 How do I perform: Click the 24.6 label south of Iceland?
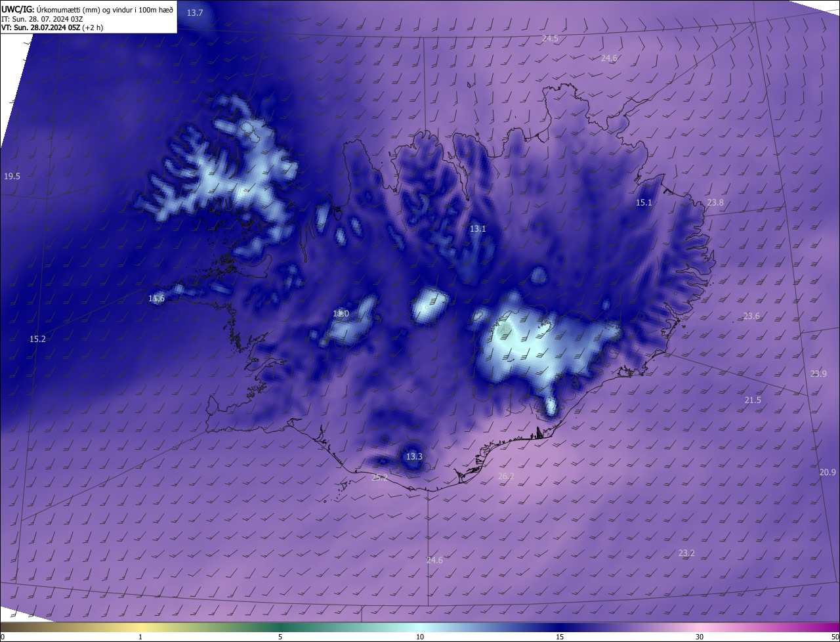click(434, 561)
